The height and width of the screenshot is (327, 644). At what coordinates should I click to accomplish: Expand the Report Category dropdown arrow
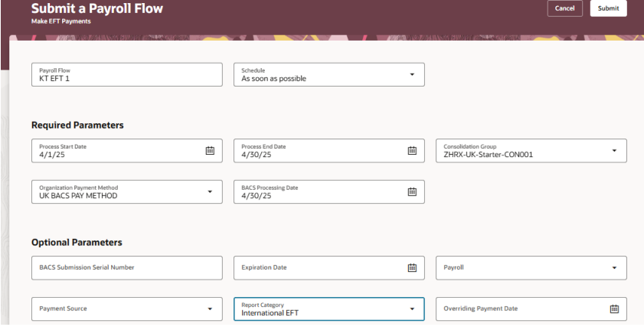click(412, 309)
